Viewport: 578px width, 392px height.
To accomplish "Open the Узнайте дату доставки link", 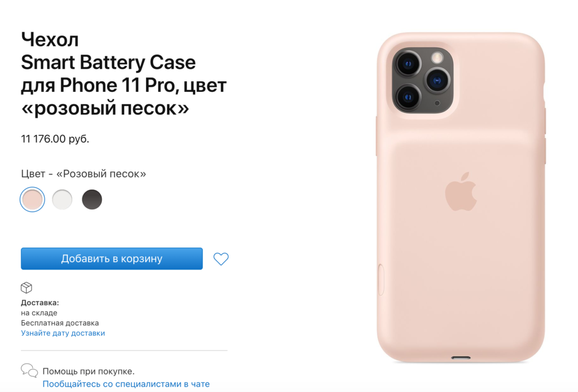I will (x=63, y=333).
